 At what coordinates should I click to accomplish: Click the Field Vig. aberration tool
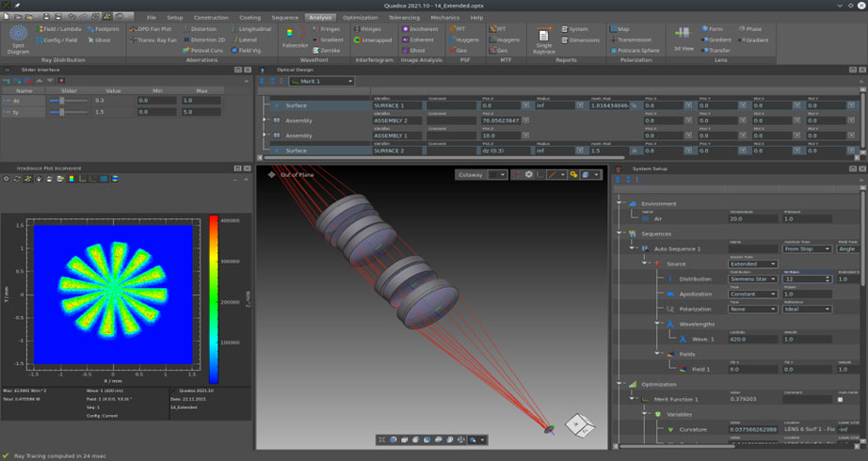247,51
